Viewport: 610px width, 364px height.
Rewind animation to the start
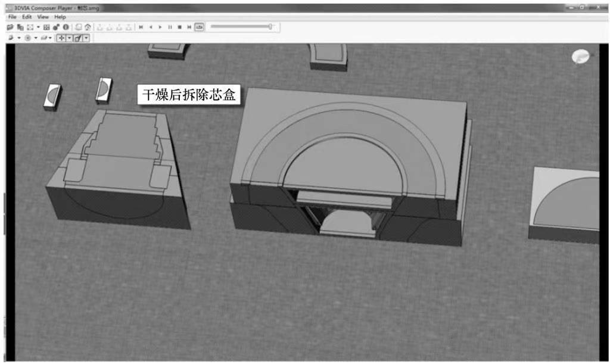click(x=141, y=27)
